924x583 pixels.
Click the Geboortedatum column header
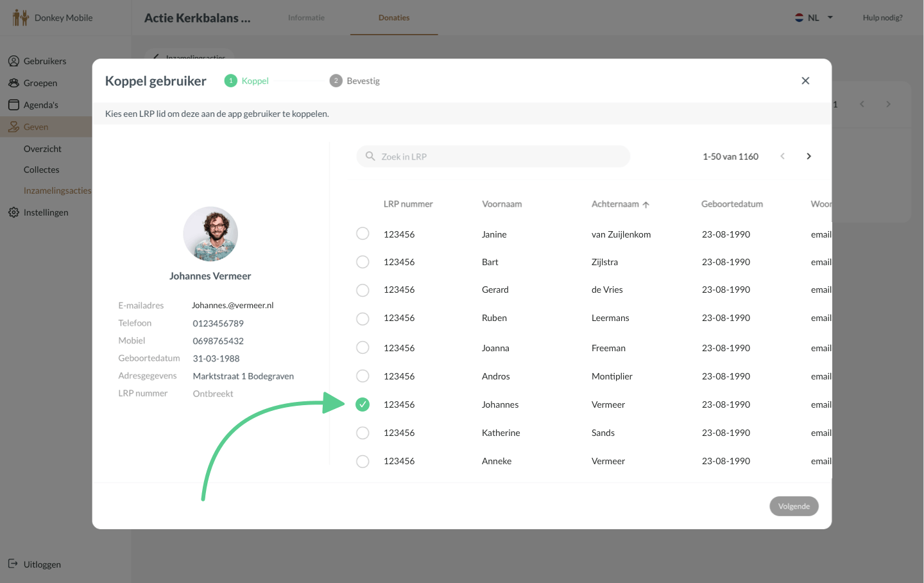pyautogui.click(x=732, y=204)
